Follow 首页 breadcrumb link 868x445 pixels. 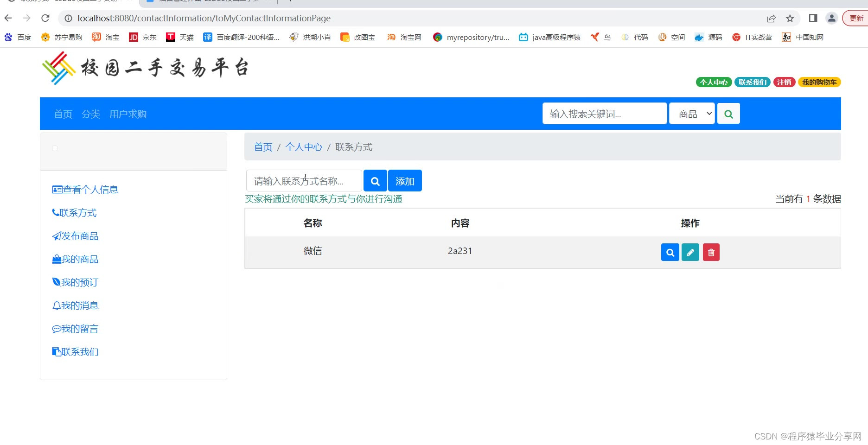[x=263, y=147]
